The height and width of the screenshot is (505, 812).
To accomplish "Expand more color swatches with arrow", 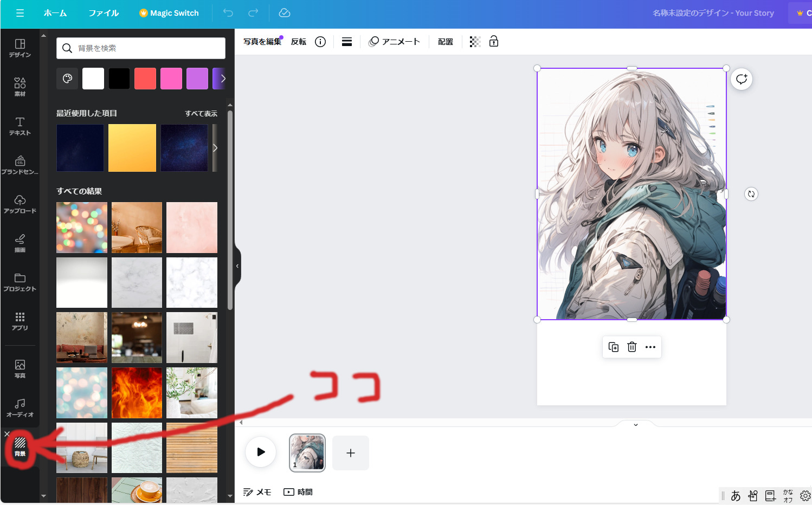I will [223, 79].
